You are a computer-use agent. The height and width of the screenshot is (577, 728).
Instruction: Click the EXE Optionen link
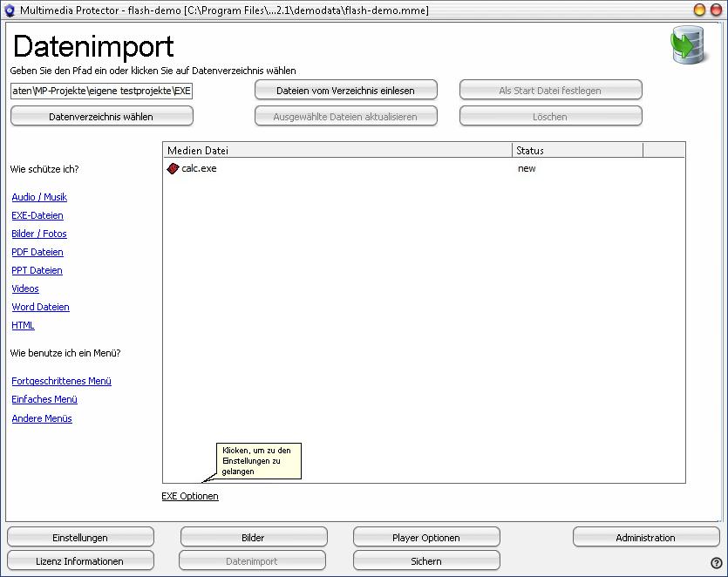(x=190, y=496)
